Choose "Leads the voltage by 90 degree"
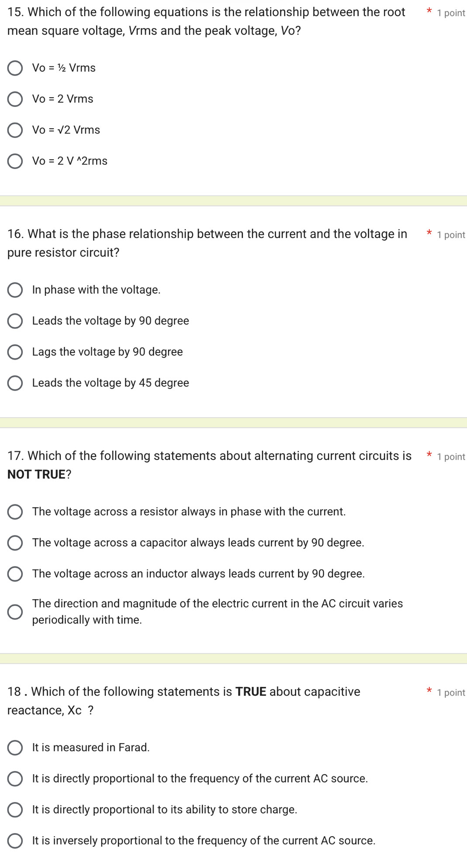This screenshot has width=467, height=868. 15,321
